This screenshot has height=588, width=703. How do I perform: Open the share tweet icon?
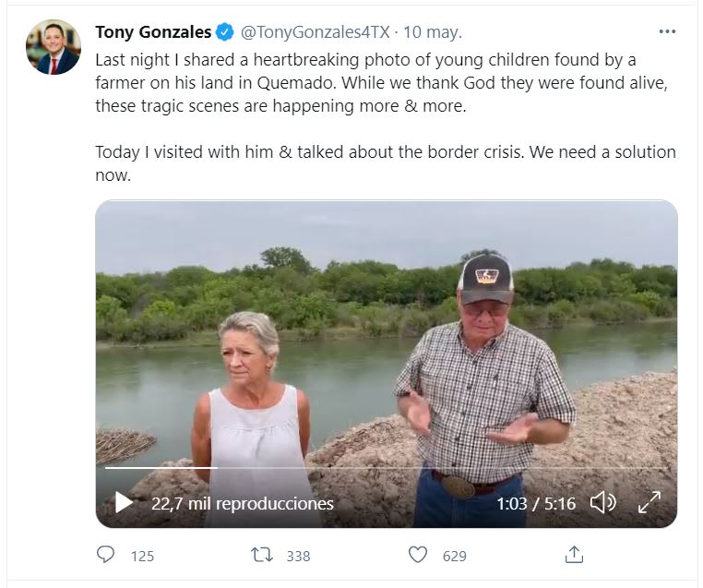(x=574, y=555)
